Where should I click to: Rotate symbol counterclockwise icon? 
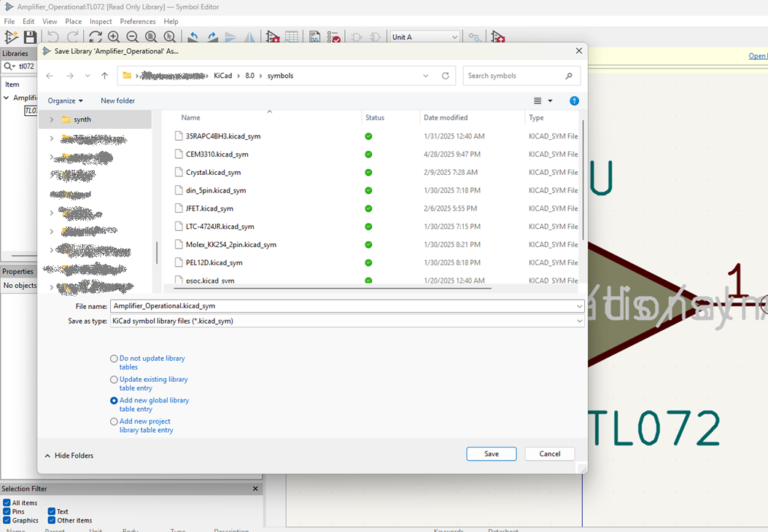193,37
